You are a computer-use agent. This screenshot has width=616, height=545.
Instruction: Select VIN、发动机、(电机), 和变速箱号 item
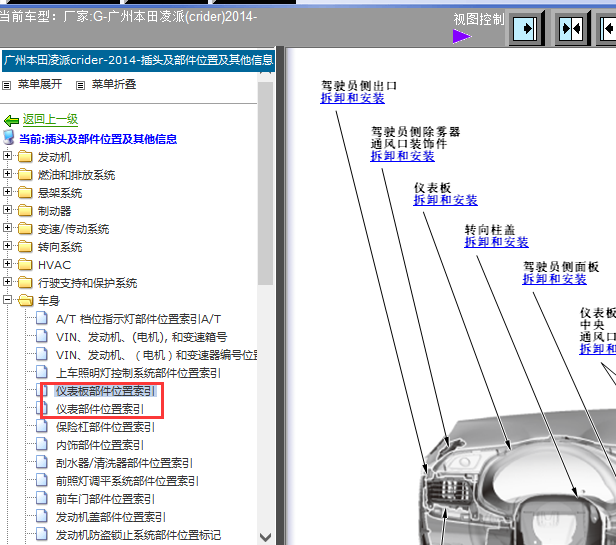pos(141,337)
